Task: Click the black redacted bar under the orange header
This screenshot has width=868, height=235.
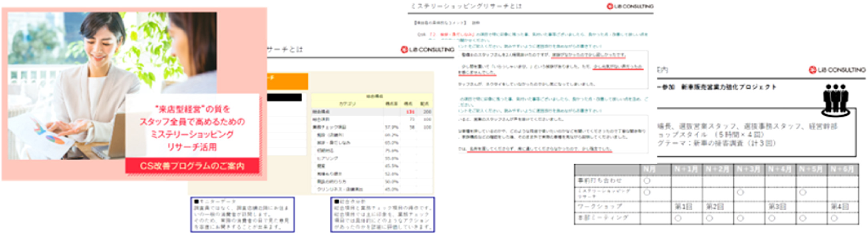Action: 284,97
